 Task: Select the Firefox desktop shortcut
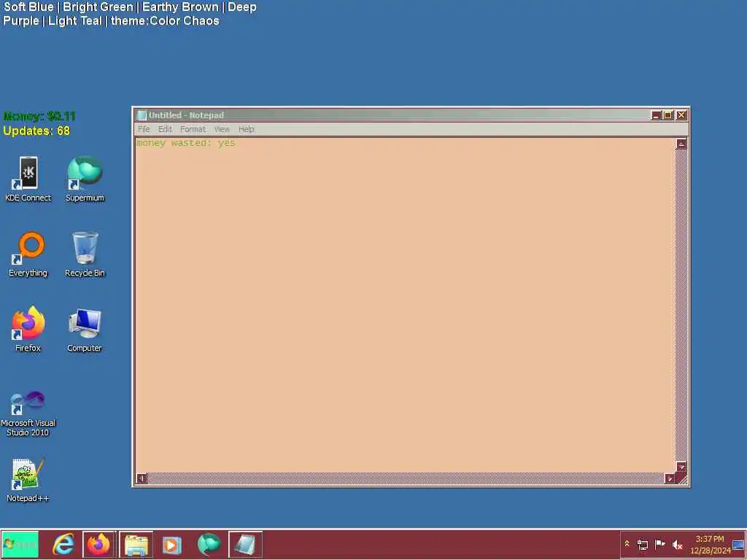[28, 329]
